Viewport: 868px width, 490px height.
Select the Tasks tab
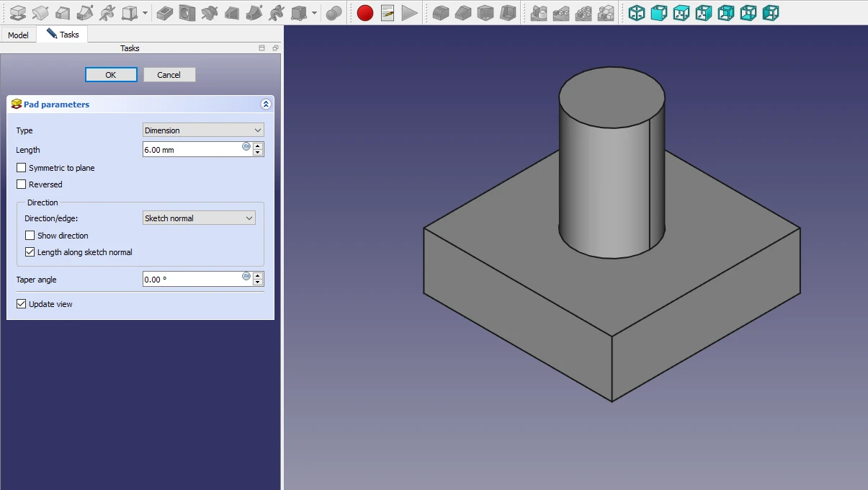pos(63,35)
